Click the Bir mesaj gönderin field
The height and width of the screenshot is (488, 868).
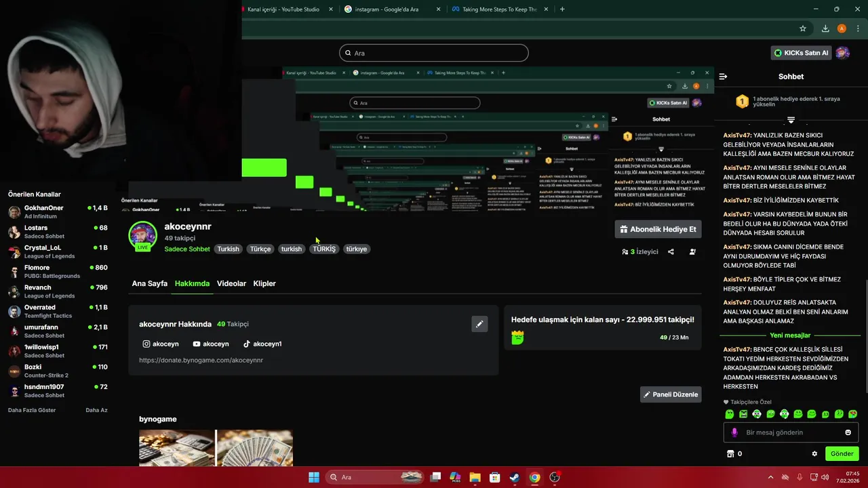pyautogui.click(x=791, y=432)
